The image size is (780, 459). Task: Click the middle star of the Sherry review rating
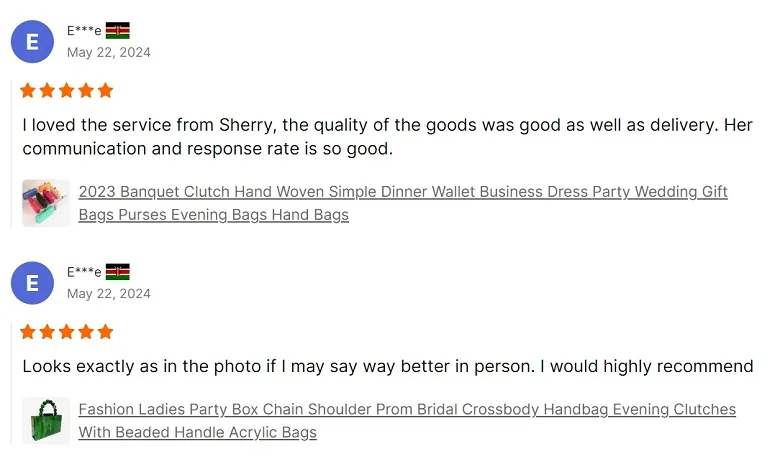point(67,91)
